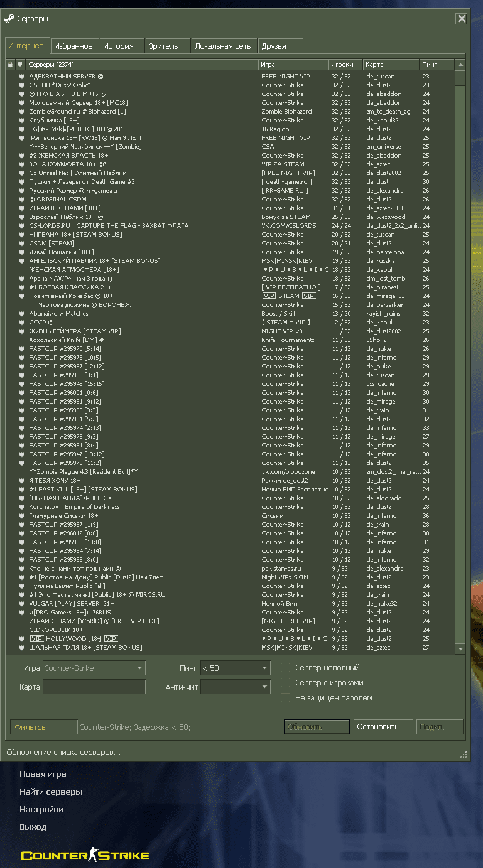Click the password lock column header icon

[10, 65]
